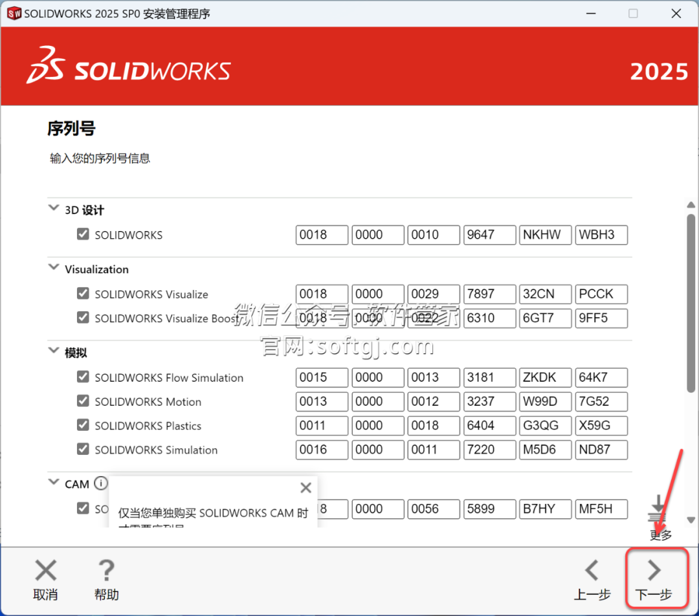The width and height of the screenshot is (699, 616).
Task: Click Plastics serial field X59G
Action: coord(601,426)
